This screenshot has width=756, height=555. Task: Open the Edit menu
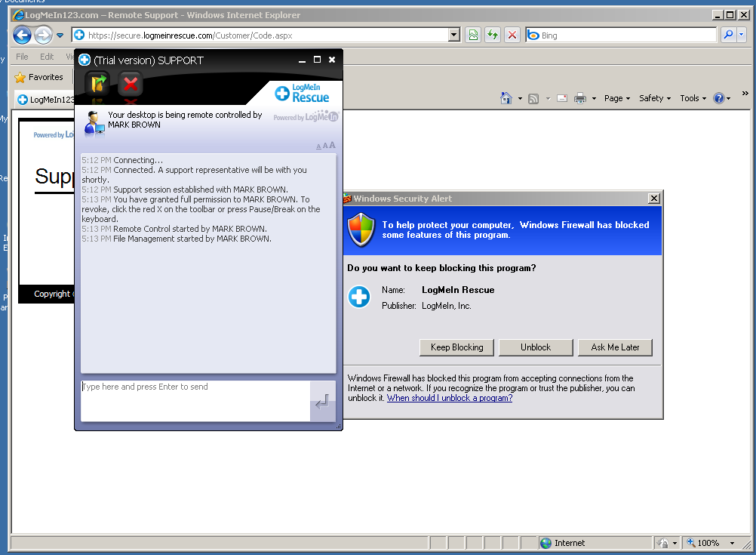[x=47, y=57]
